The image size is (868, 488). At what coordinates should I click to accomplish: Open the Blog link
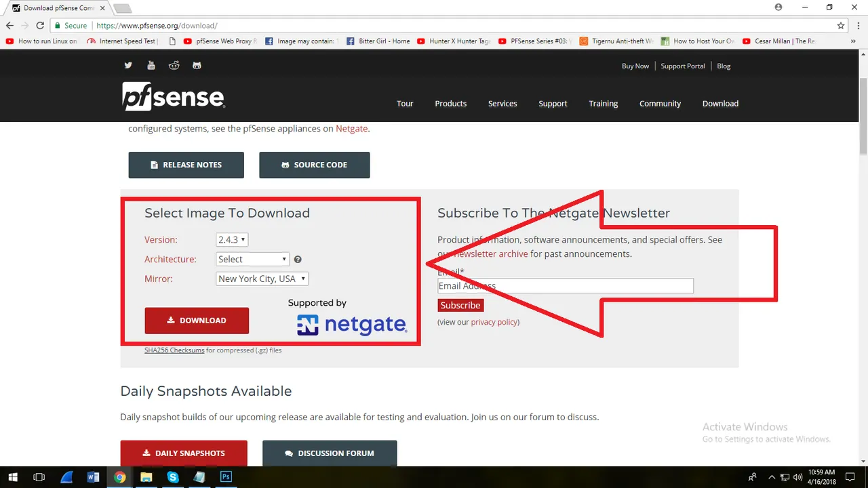coord(724,66)
